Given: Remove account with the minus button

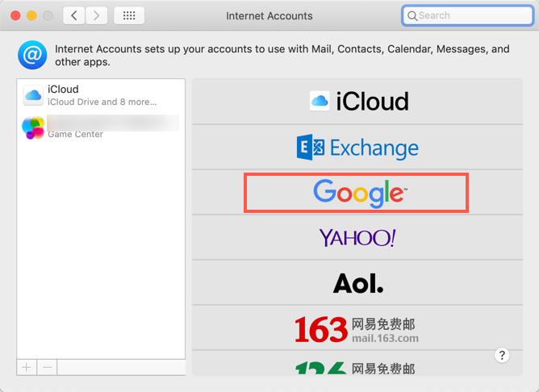Looking at the screenshot, I should click(47, 367).
